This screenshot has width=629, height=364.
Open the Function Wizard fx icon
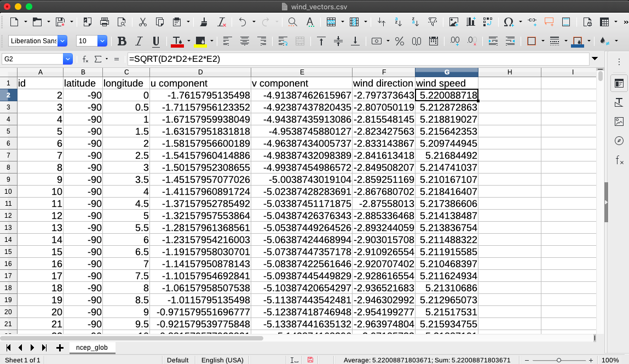pyautogui.click(x=85, y=59)
